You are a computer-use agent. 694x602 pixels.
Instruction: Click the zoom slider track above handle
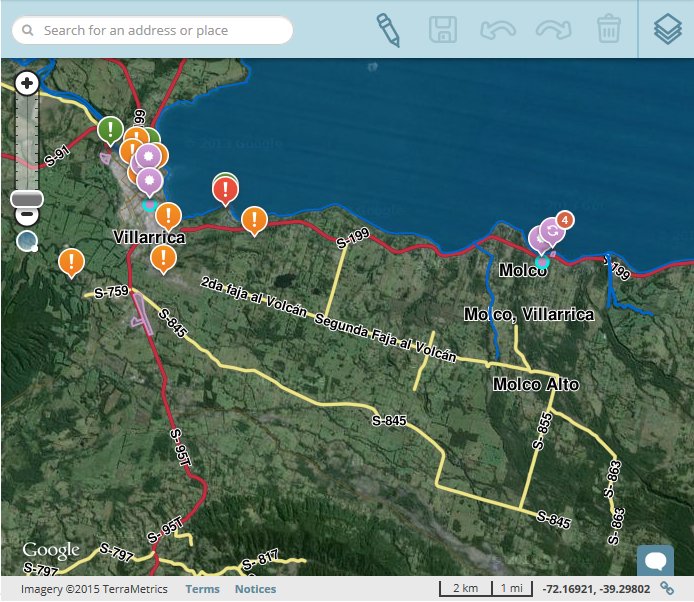tap(27, 142)
